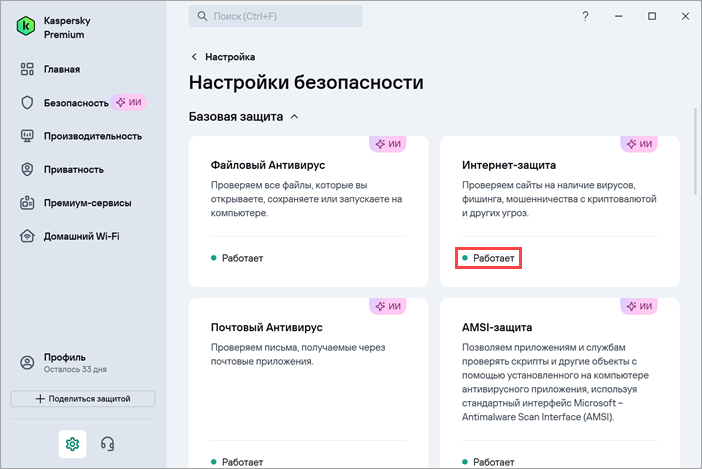Click the Kaspersky Premium logo icon
Image resolution: width=702 pixels, height=469 pixels.
click(x=26, y=26)
